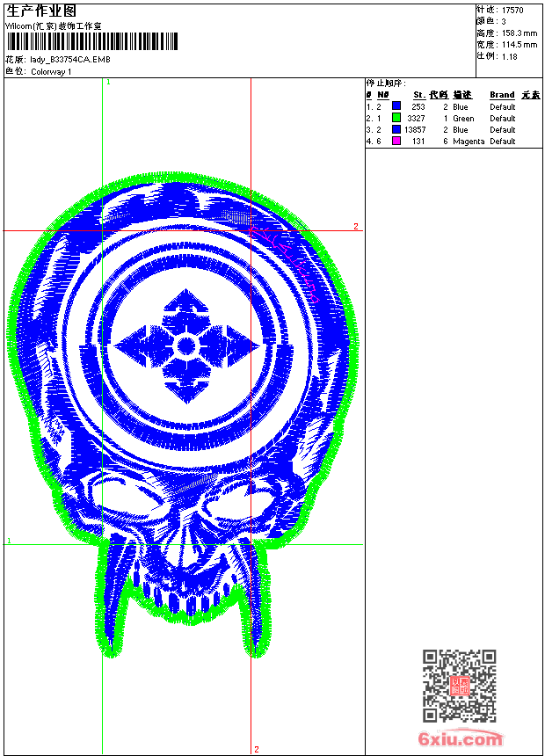Click the 'St.' column header
This screenshot has width=545, height=756.
419,95
